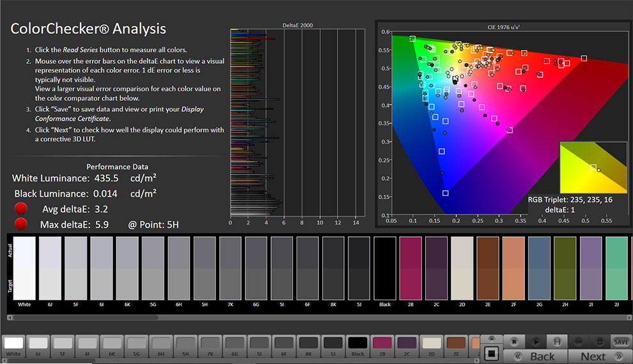Click the red Avg deltaE indicator
Screen dimensions: 633x364
20,209
